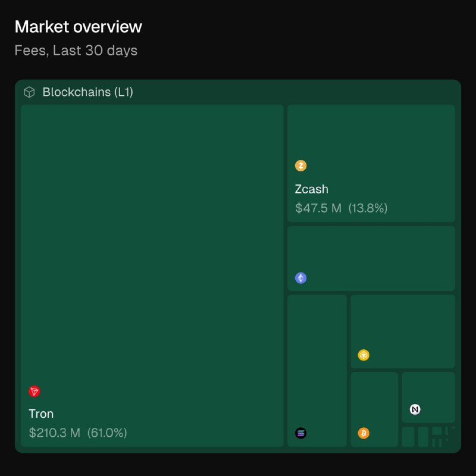Click the Blockchains (L1) category header text
The image size is (476, 476).
point(87,92)
